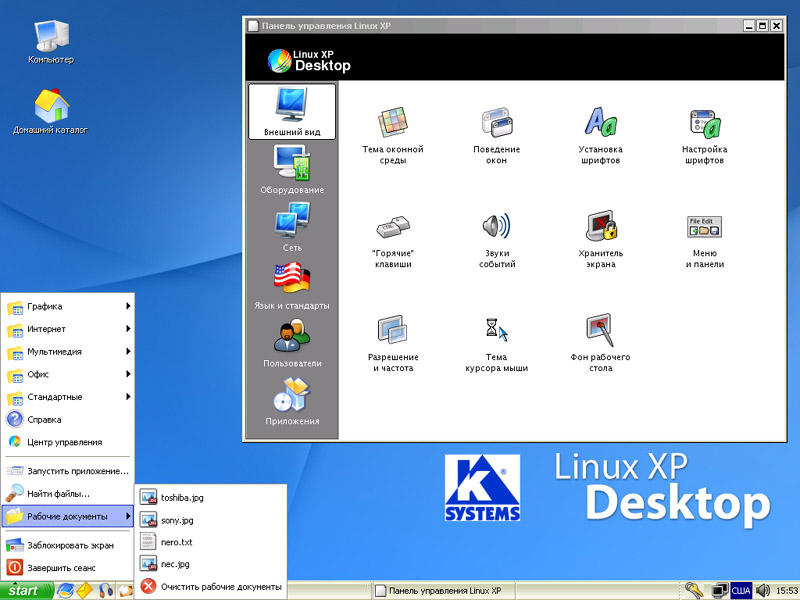Image resolution: width=800 pixels, height=600 pixels.
Task: Open Справка from the start menu
Action: point(68,419)
